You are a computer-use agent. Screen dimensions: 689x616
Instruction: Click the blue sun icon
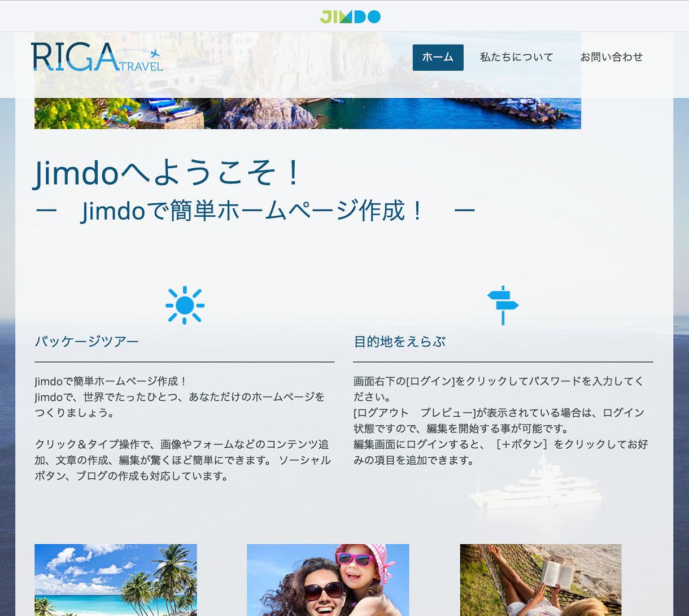coord(185,305)
